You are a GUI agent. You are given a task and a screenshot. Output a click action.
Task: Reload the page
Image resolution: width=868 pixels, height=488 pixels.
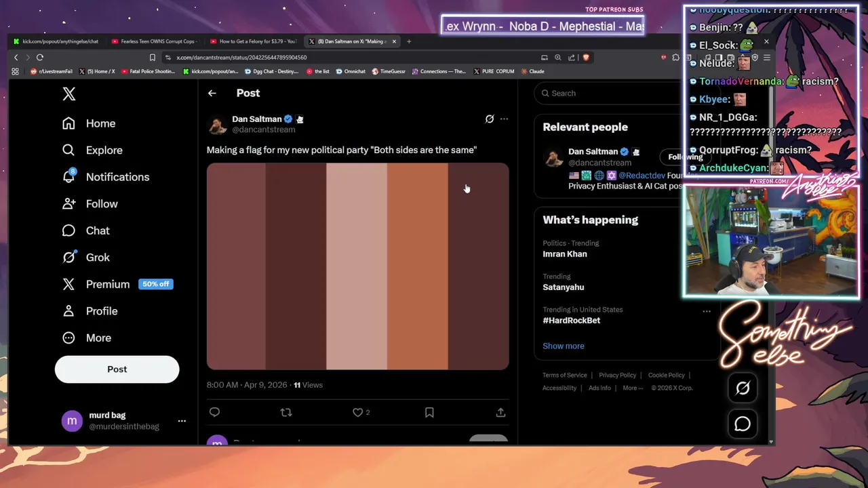pos(40,58)
